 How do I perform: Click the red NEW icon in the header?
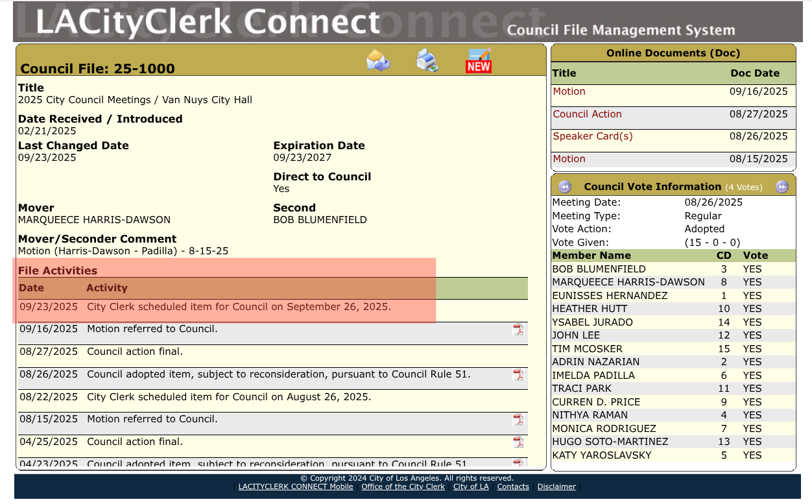click(x=479, y=60)
